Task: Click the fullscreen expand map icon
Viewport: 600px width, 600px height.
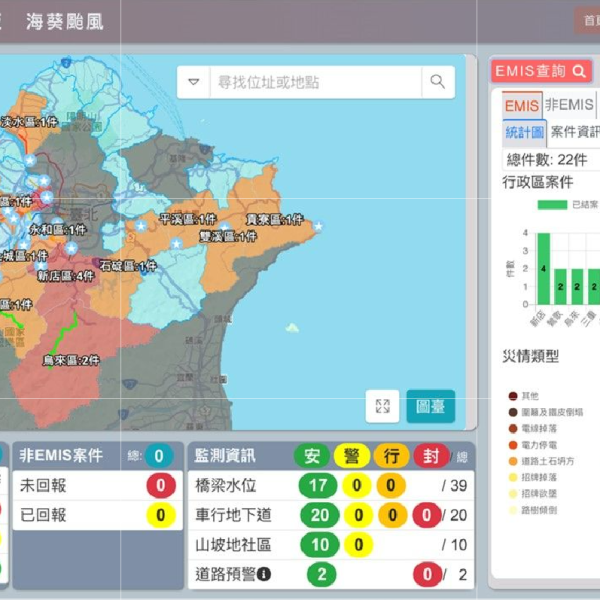Action: [382, 406]
